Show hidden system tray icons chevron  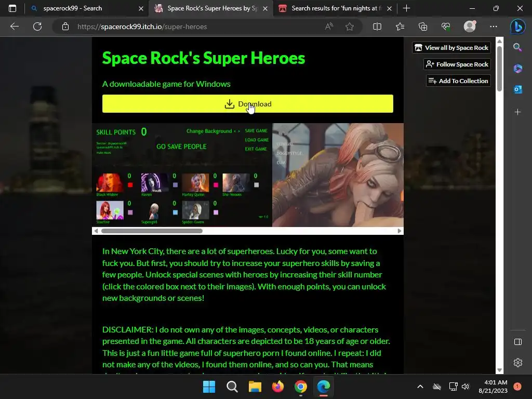pos(420,387)
